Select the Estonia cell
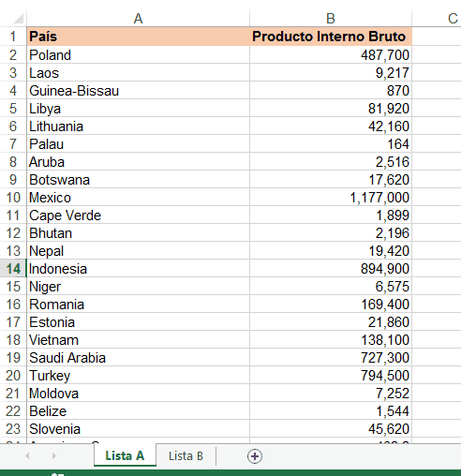 point(138,322)
